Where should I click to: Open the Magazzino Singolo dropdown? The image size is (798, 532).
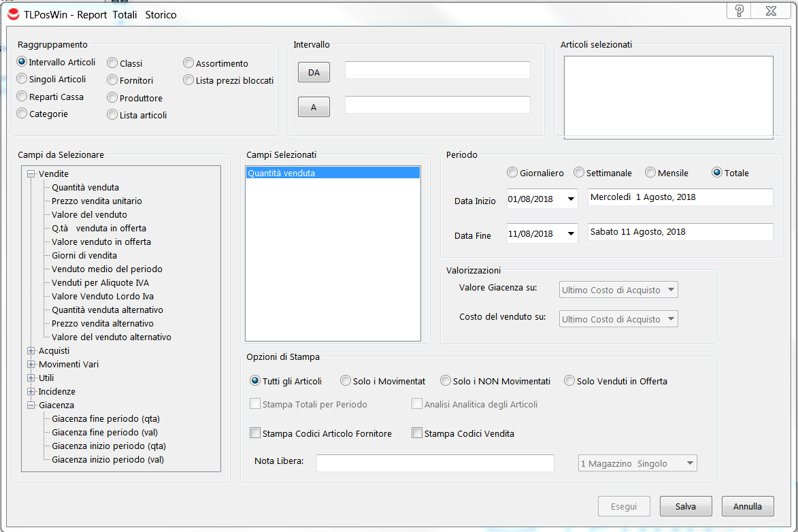coord(690,463)
